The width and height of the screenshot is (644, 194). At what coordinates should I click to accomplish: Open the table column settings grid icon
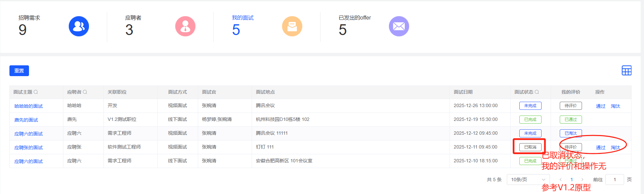click(626, 71)
